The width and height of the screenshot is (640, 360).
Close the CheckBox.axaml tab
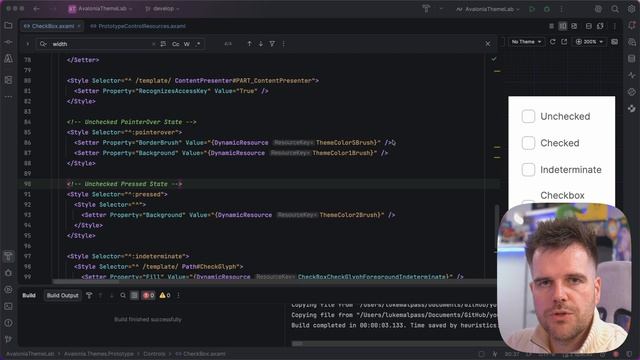[79, 26]
